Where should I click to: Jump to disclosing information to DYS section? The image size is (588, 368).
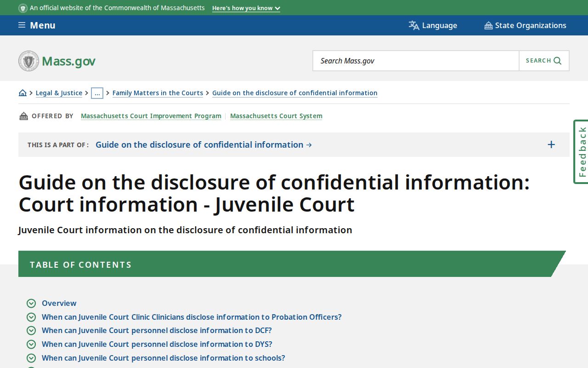(157, 344)
